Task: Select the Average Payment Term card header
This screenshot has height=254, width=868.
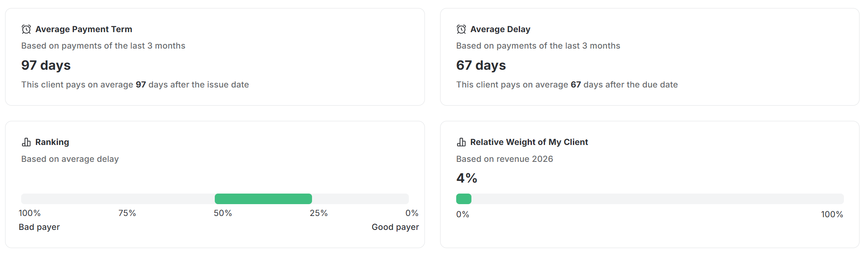Action: click(x=84, y=29)
